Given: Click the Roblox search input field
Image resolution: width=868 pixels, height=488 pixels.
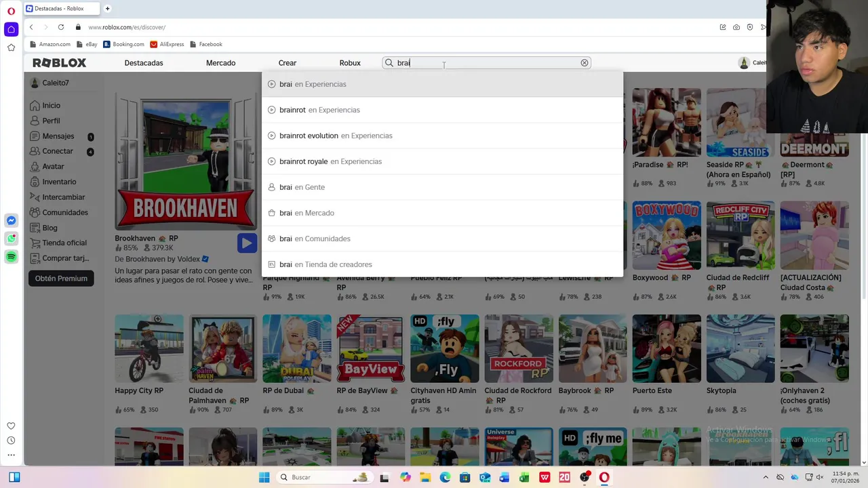Looking at the screenshot, I should 487,63.
